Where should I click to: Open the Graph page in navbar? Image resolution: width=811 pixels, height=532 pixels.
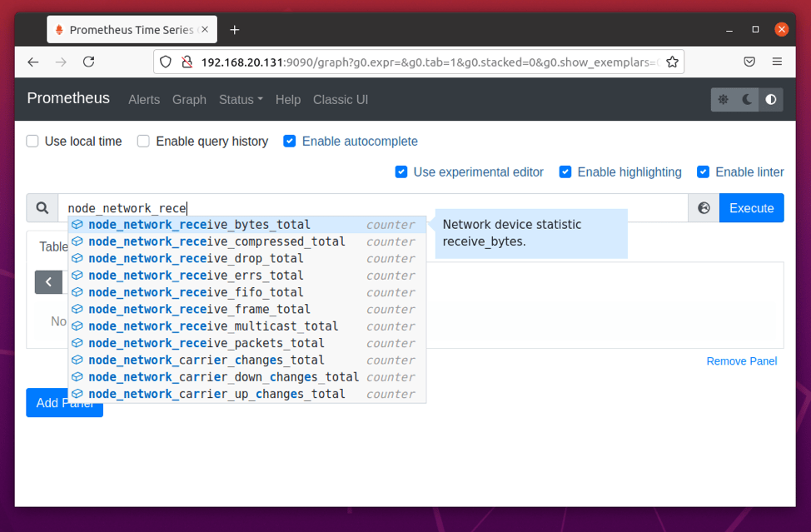click(x=189, y=99)
